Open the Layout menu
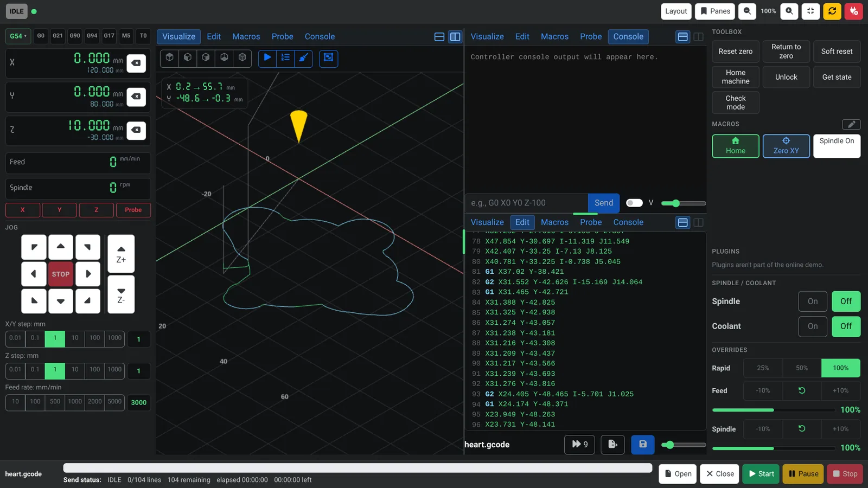Screen dimensions: 868x488 pyautogui.click(x=676, y=11)
